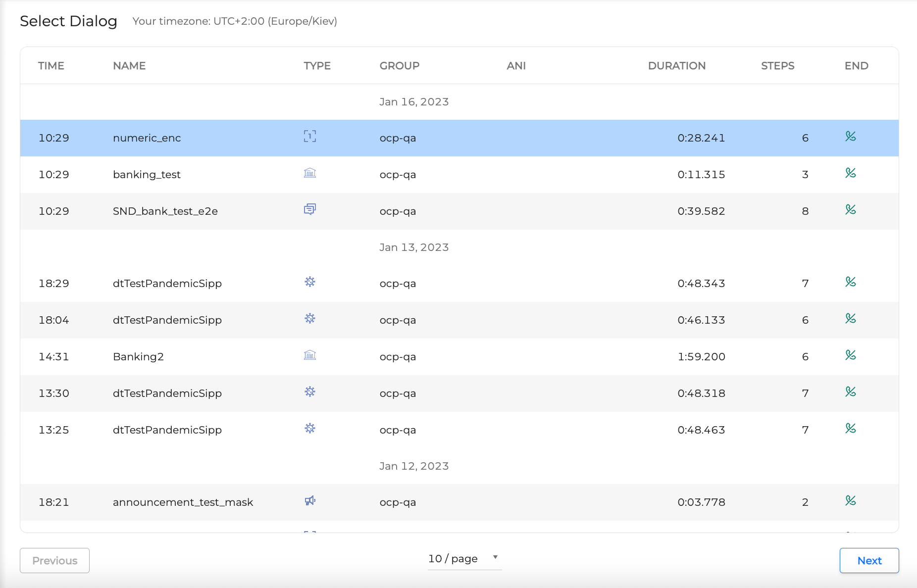Screen dimensions: 917x588
Task: Select the SND_bank_test_e2e dialog name
Action: (x=165, y=211)
